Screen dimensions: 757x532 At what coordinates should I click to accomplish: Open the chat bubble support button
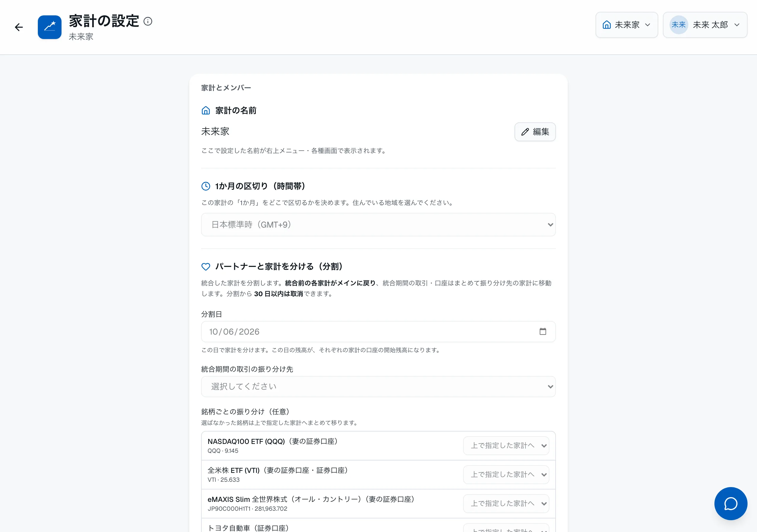pyautogui.click(x=731, y=503)
